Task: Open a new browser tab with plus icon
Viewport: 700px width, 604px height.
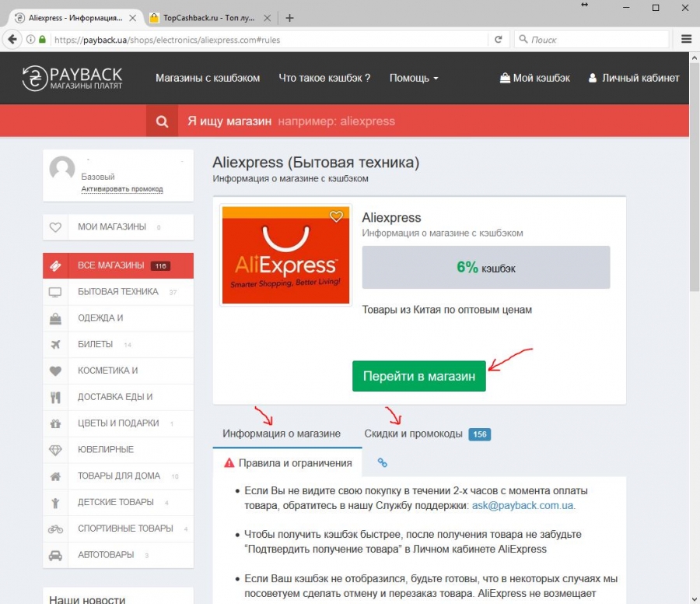Action: 290,18
